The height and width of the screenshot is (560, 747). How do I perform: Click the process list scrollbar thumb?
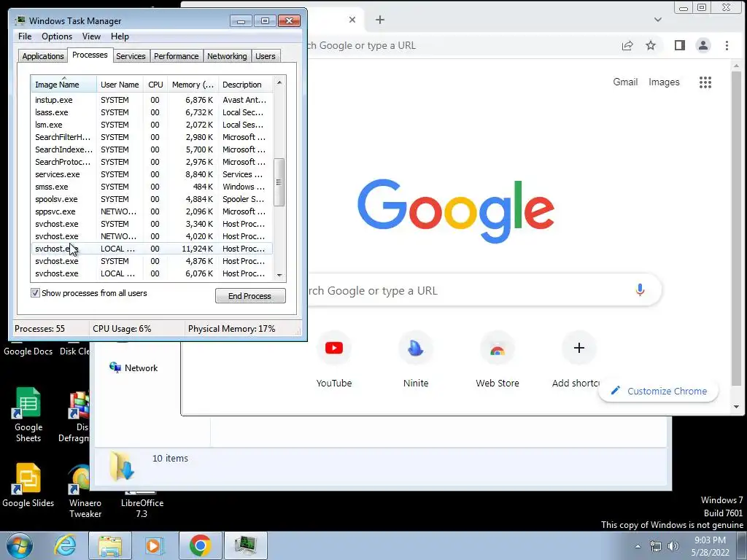pos(279,182)
